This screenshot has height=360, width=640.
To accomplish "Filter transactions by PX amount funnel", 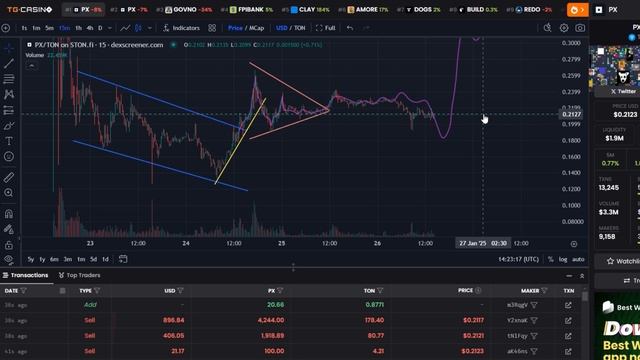I will 280,291.
